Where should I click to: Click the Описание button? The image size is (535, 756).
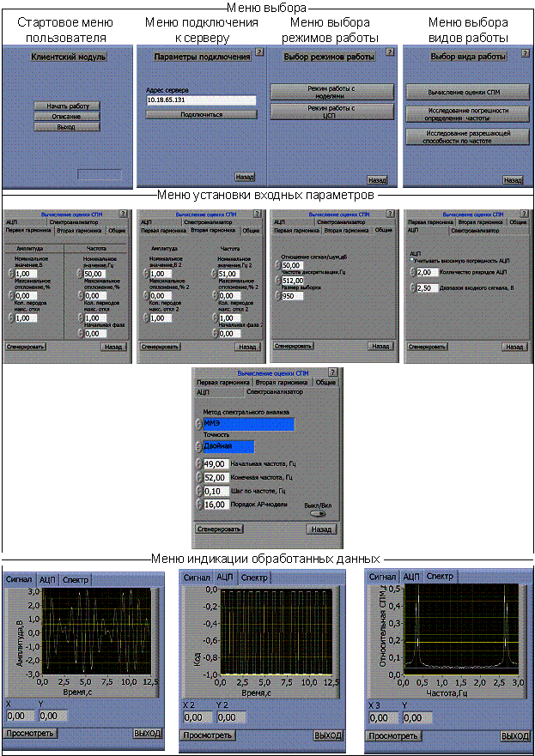click(x=67, y=116)
